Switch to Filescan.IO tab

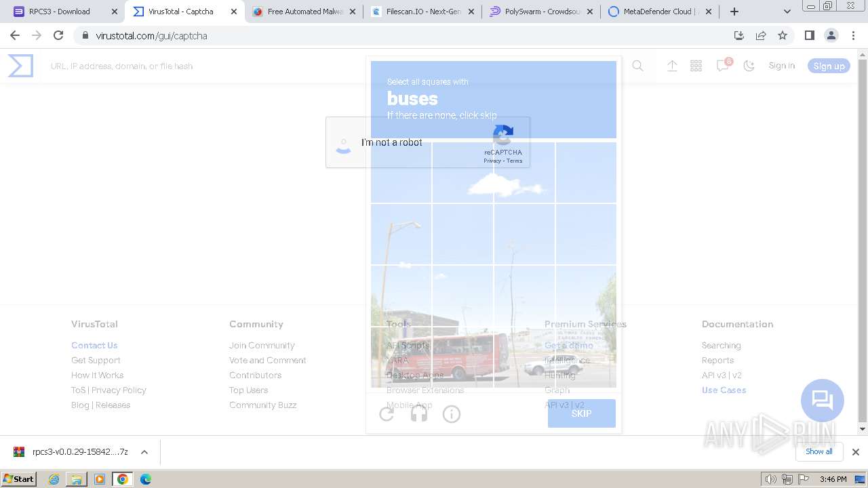(x=424, y=12)
